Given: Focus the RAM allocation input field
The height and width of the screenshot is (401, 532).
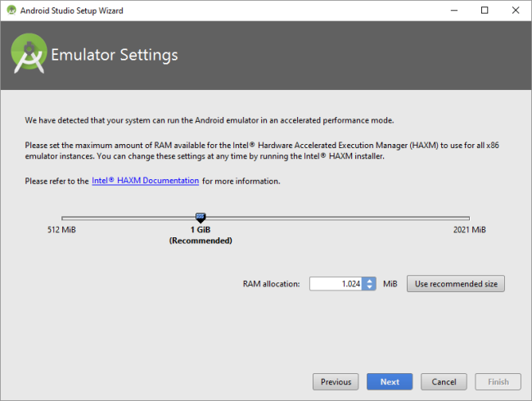Looking at the screenshot, I should [x=336, y=284].
